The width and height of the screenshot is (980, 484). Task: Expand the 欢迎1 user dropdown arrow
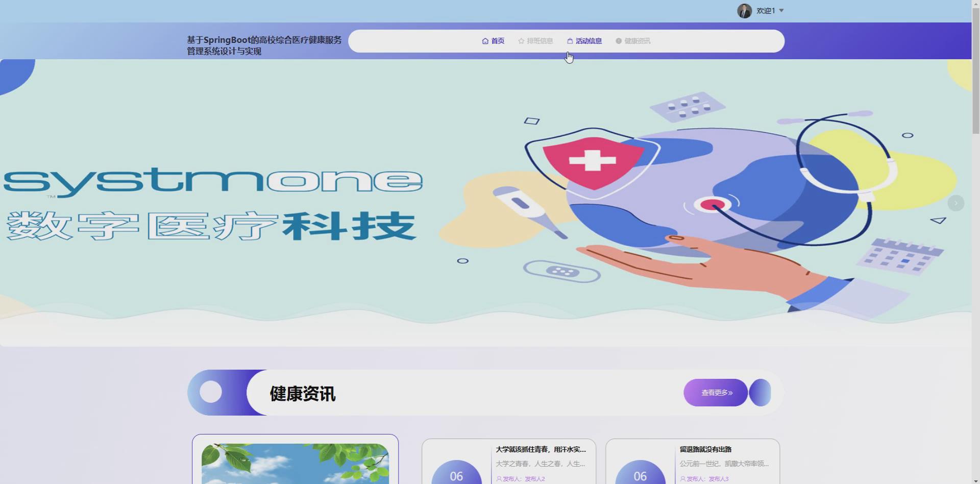781,11
